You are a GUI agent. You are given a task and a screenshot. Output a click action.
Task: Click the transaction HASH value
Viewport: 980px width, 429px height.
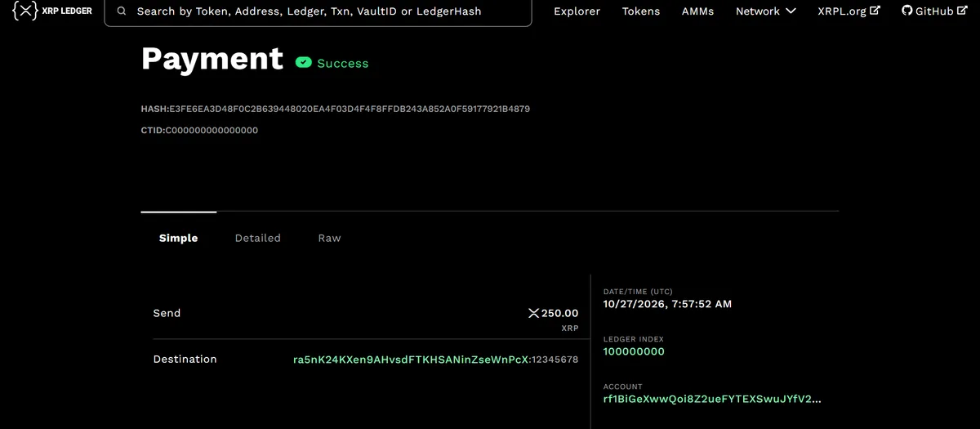tap(350, 109)
